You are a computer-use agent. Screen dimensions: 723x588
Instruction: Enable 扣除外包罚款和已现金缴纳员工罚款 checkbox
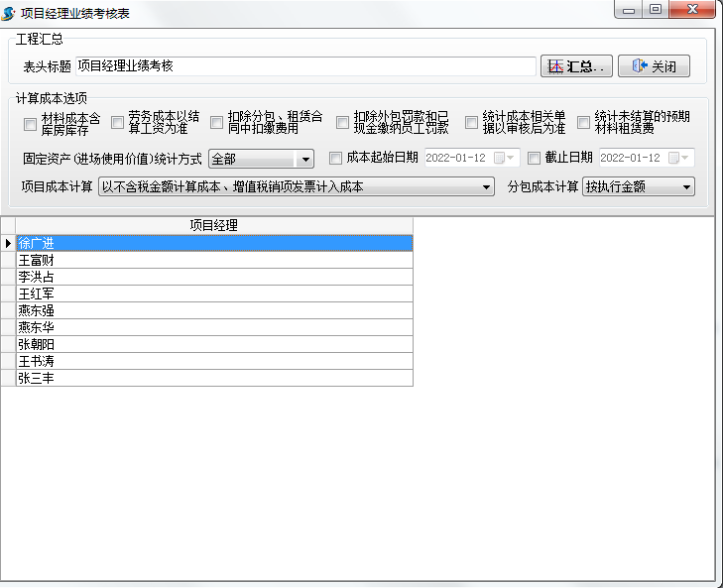coord(342,123)
